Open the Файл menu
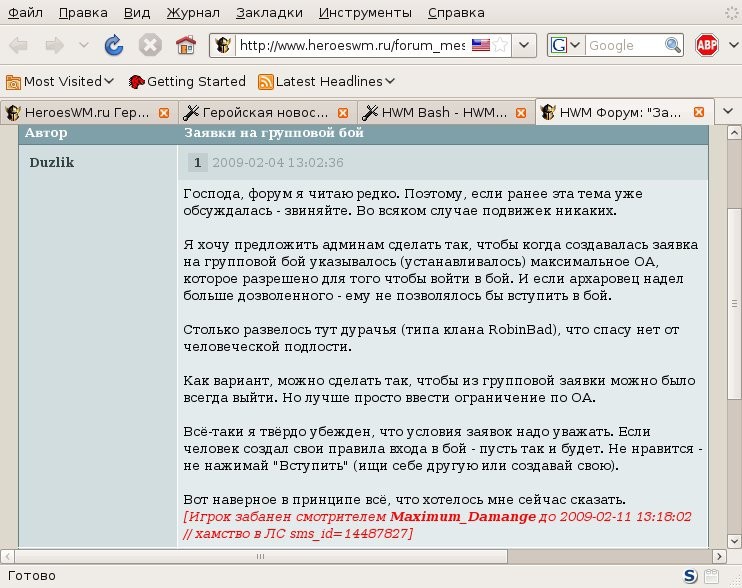This screenshot has height=588, width=742. [x=26, y=13]
